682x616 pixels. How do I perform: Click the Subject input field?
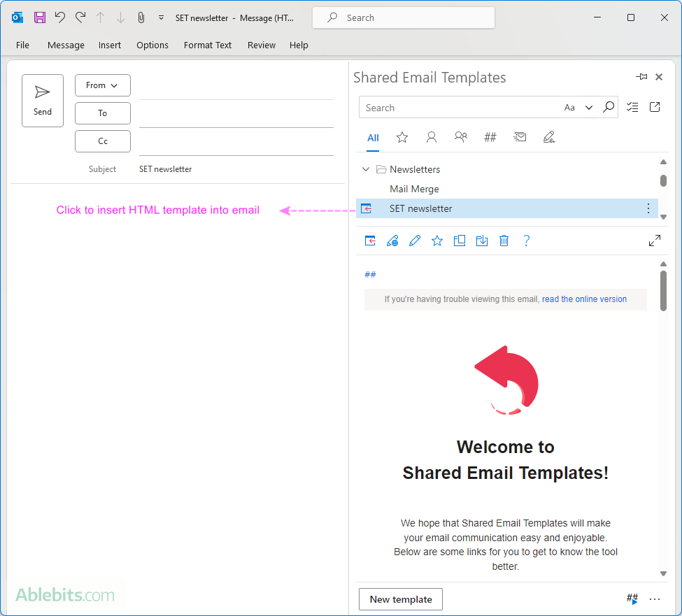(x=236, y=169)
